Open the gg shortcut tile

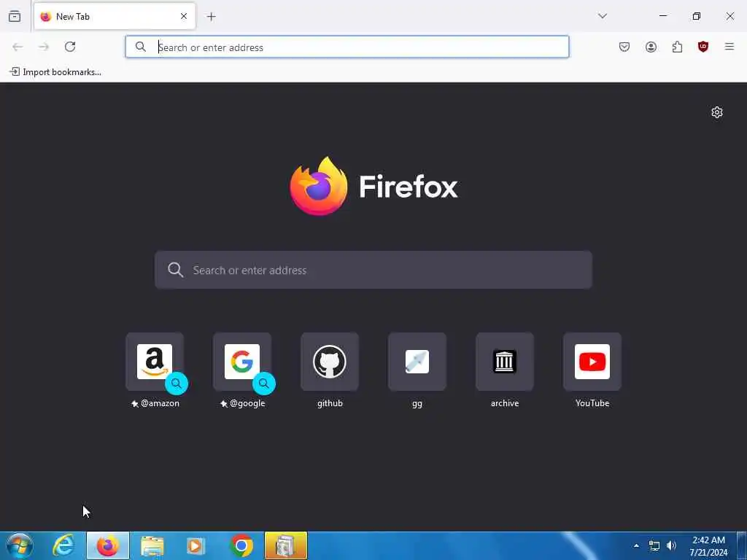[x=417, y=362]
